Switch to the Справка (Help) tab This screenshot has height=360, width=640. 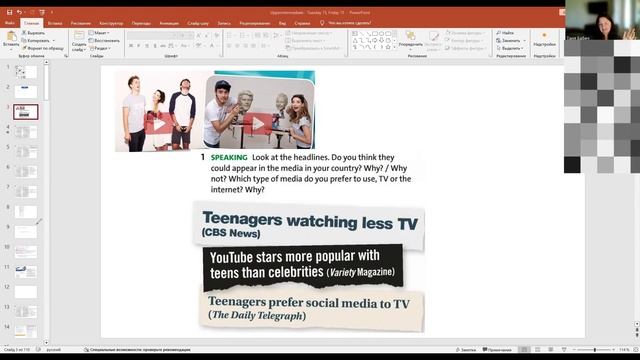click(x=302, y=23)
